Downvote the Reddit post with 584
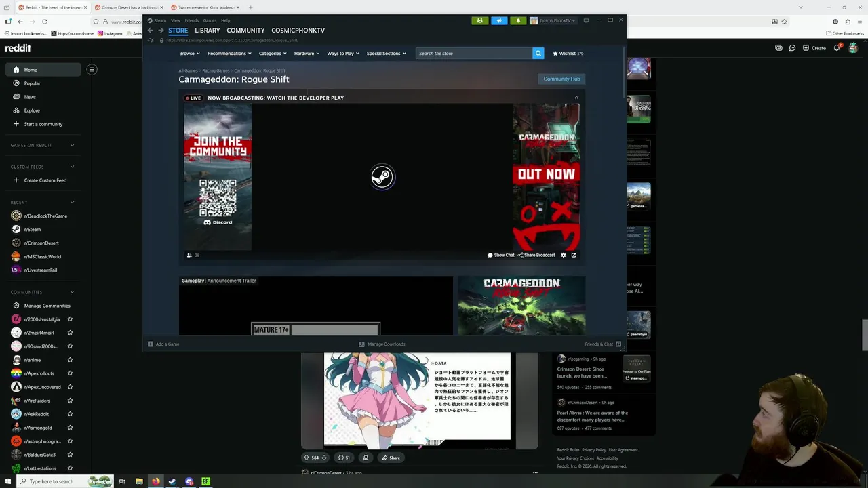Viewport: 868px width, 488px height. pyautogui.click(x=324, y=457)
